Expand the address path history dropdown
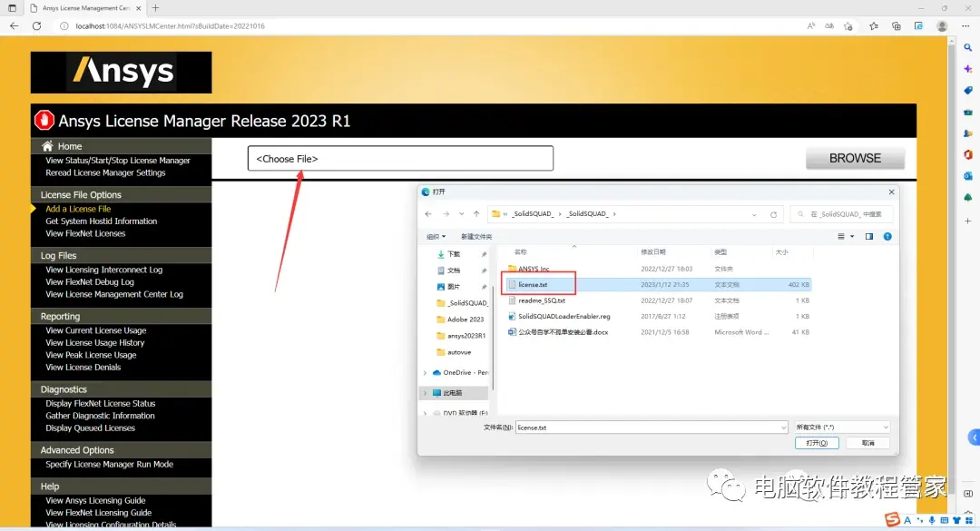 point(754,214)
